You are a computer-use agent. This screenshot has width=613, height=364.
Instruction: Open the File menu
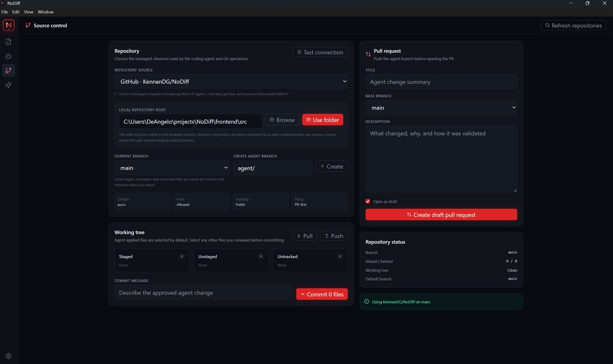point(5,12)
